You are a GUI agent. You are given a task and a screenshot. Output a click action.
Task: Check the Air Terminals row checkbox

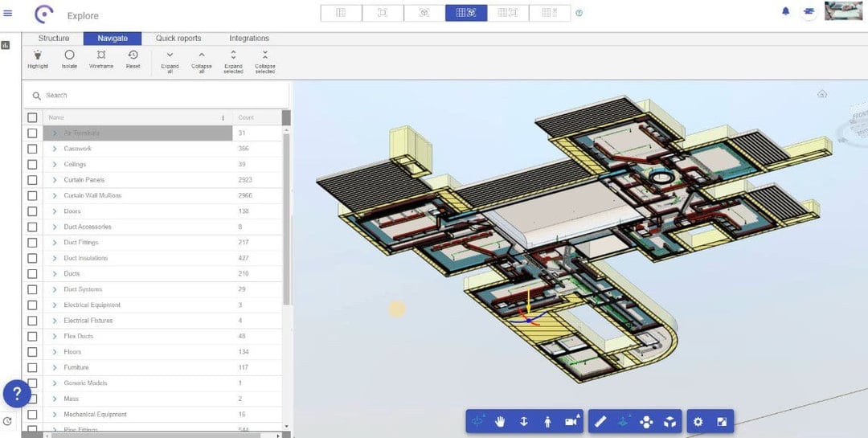[32, 133]
